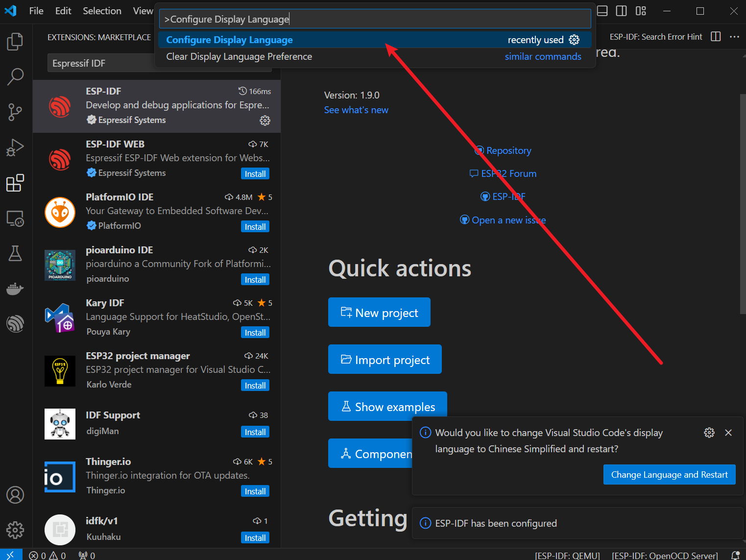Select ESP-IDF extension list entry

click(x=157, y=106)
